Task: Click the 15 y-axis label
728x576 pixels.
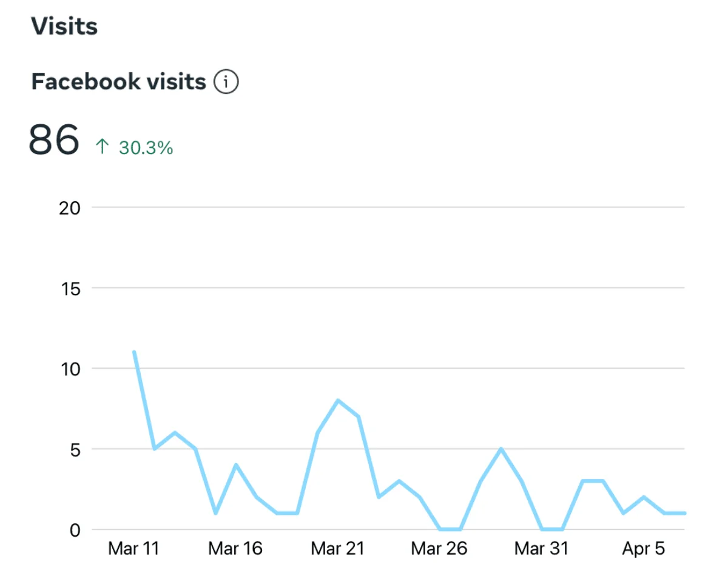Action: (x=70, y=288)
